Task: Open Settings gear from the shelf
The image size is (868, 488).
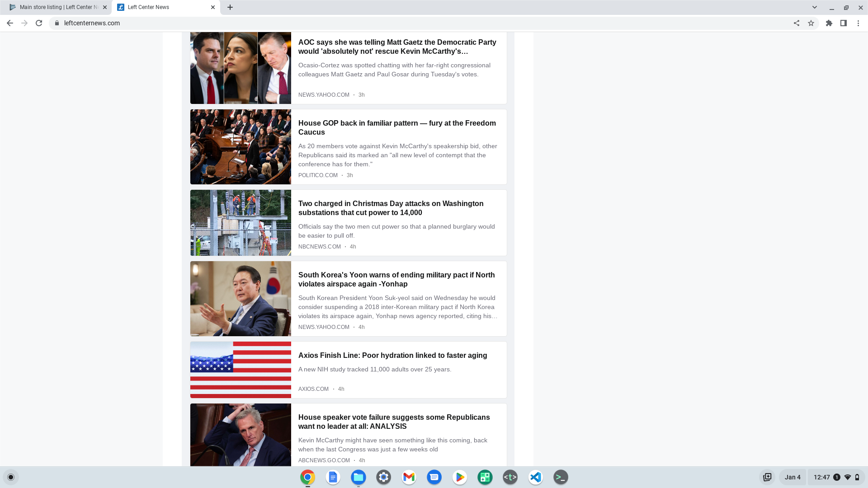Action: click(384, 477)
